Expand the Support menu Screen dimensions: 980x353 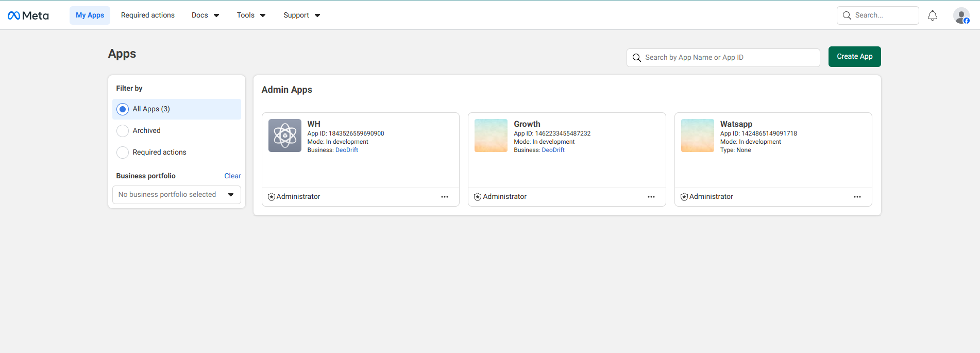[x=302, y=15]
